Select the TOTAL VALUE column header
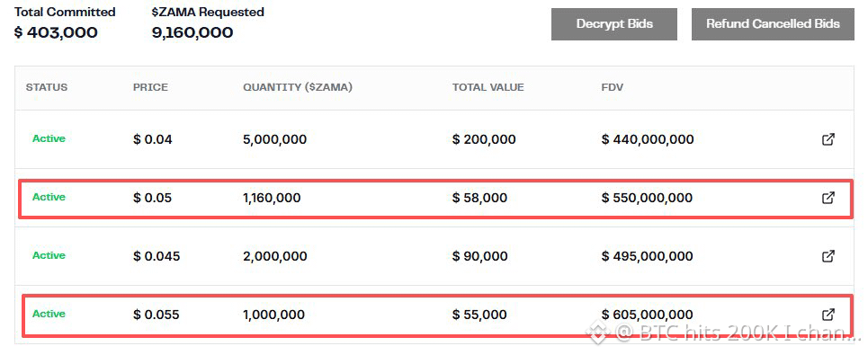 click(x=488, y=87)
